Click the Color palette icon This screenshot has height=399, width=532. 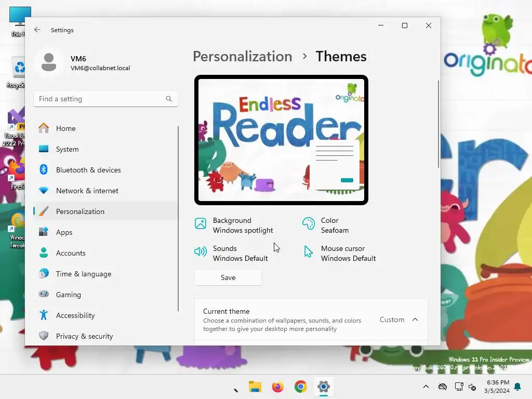coord(309,223)
